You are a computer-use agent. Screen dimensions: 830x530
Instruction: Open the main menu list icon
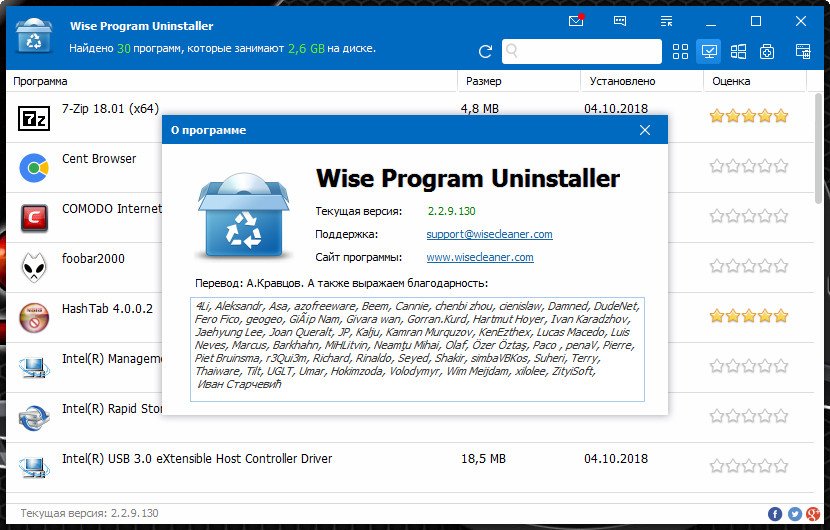click(666, 21)
